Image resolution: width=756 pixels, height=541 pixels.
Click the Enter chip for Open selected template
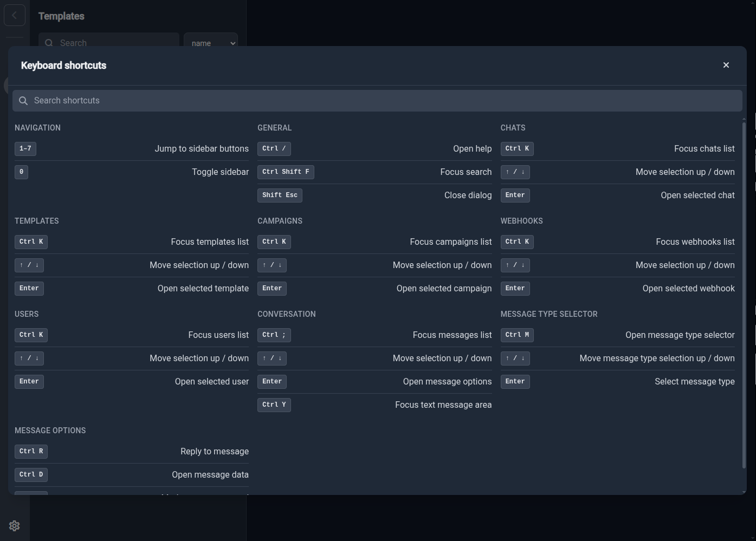tap(29, 288)
